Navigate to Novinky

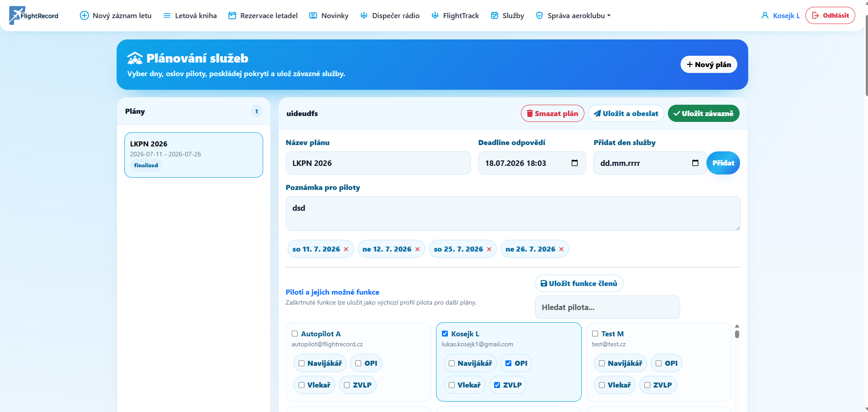[x=329, y=15]
